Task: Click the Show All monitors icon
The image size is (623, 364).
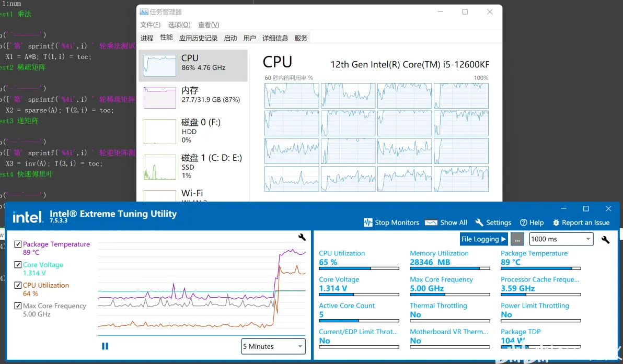Action: pos(431,222)
